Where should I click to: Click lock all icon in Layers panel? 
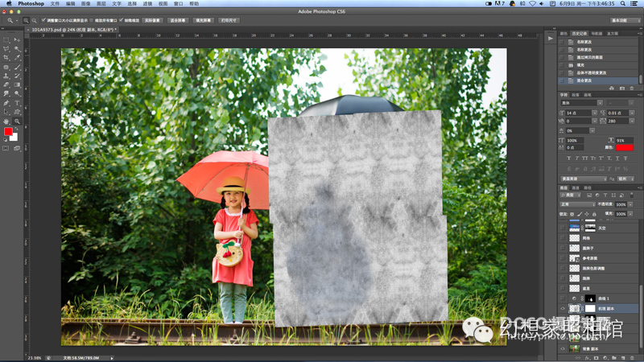[594, 214]
